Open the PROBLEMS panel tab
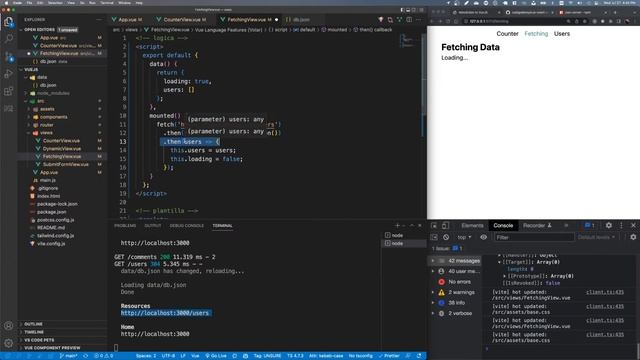This screenshot has width=640, height=360. (125, 225)
